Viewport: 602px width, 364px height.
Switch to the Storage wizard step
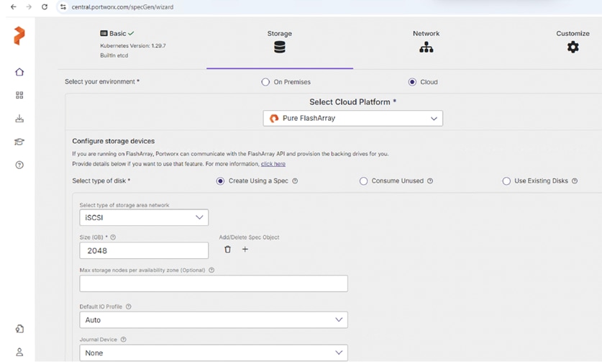[280, 33]
